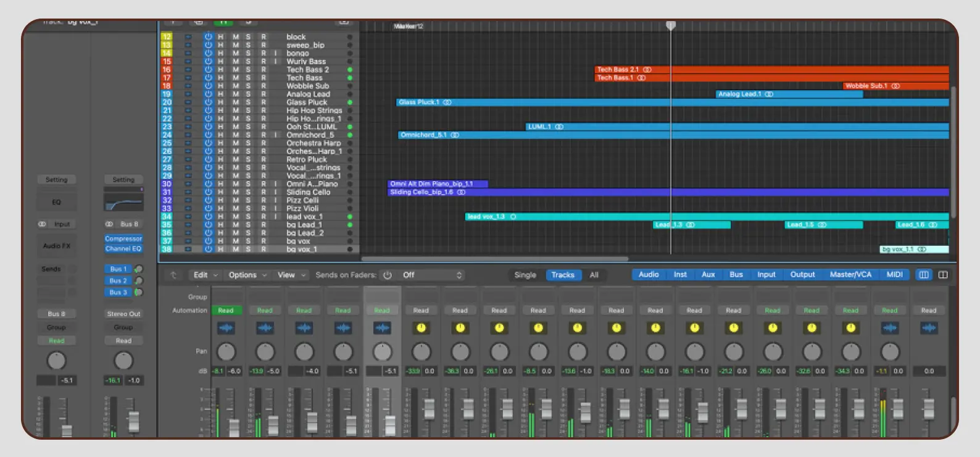The image size is (980, 457).
Task: Click Bus 2 send button
Action: click(x=118, y=281)
